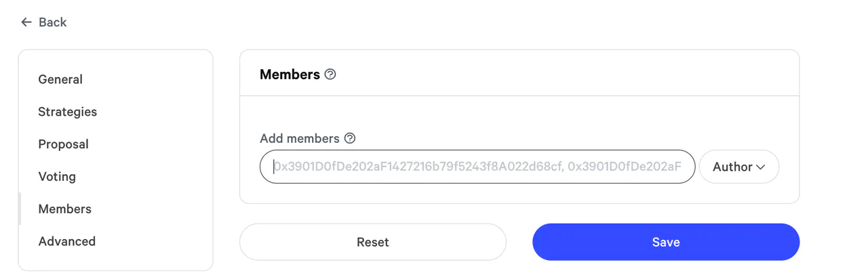The height and width of the screenshot is (279, 868).
Task: Click help icon next to Add members
Action: 350,139
